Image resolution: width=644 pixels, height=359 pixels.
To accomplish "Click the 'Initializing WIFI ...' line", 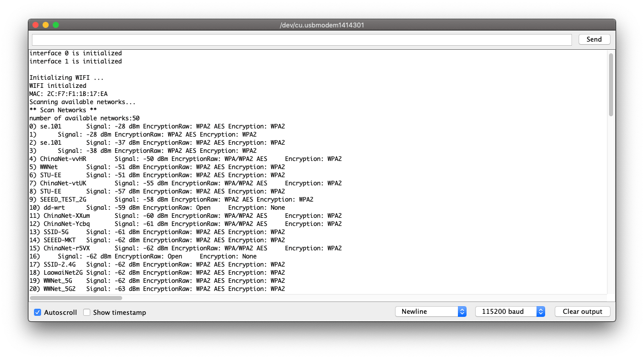I will [x=67, y=78].
